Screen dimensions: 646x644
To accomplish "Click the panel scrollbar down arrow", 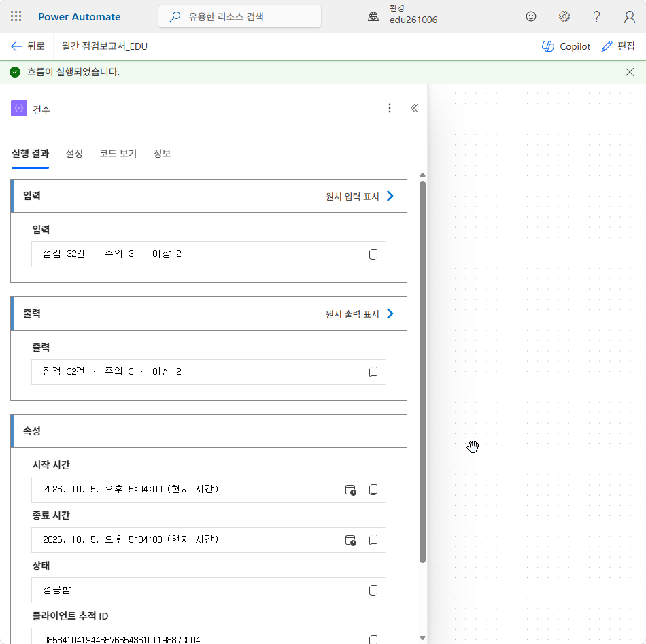I will [x=422, y=638].
